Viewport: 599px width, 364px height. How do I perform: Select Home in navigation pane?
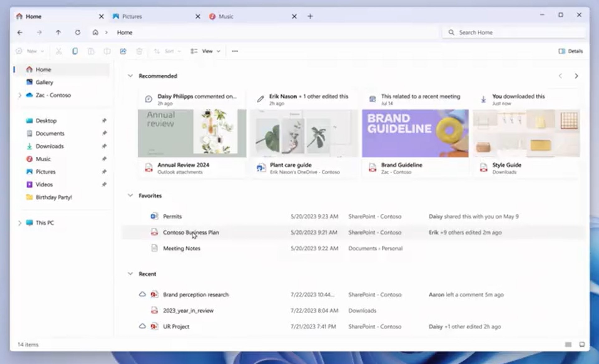tap(62, 69)
